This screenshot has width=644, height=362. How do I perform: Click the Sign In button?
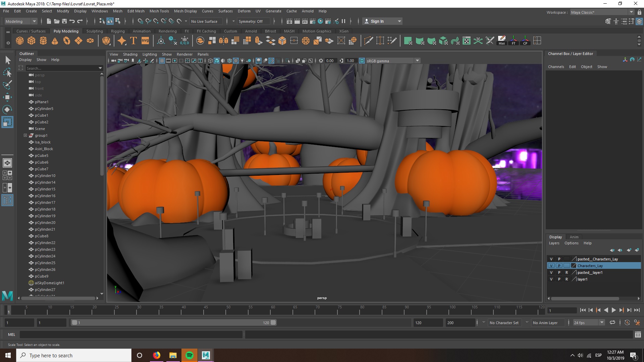coord(377,21)
